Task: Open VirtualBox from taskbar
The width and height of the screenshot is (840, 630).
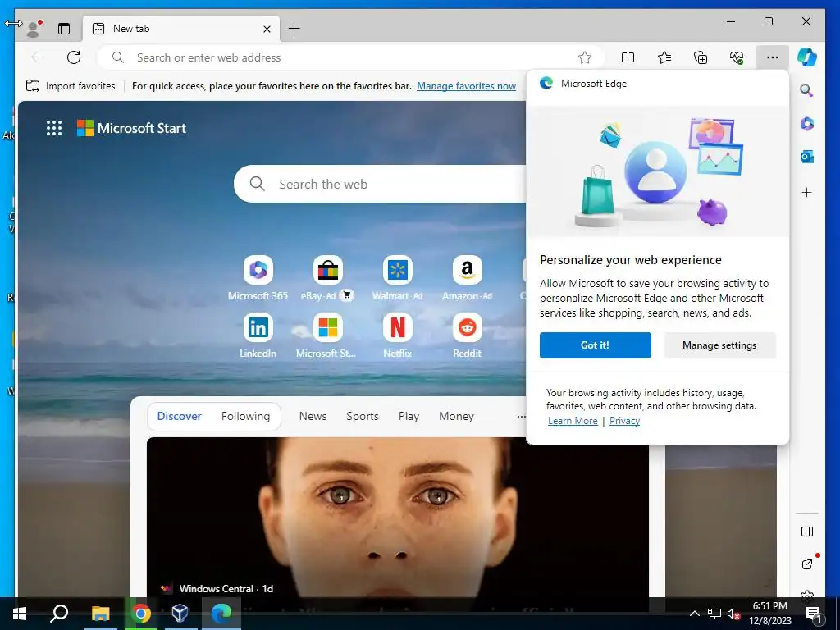Action: click(180, 614)
